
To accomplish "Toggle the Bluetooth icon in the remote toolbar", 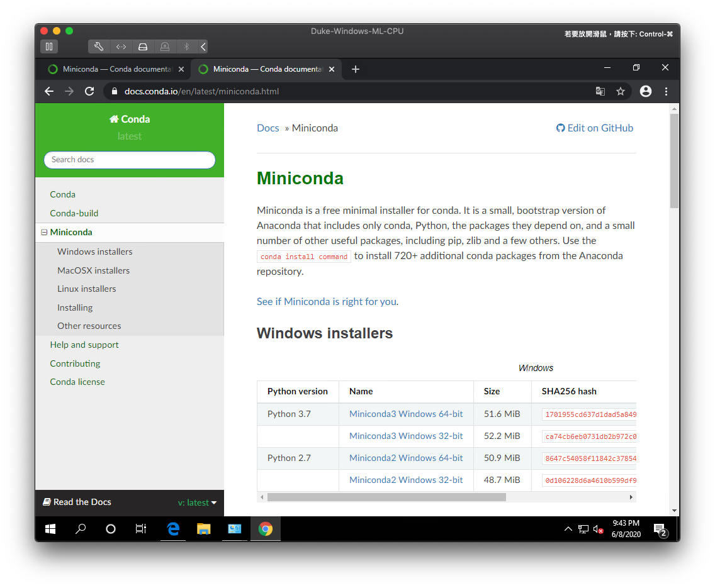I will click(x=186, y=47).
